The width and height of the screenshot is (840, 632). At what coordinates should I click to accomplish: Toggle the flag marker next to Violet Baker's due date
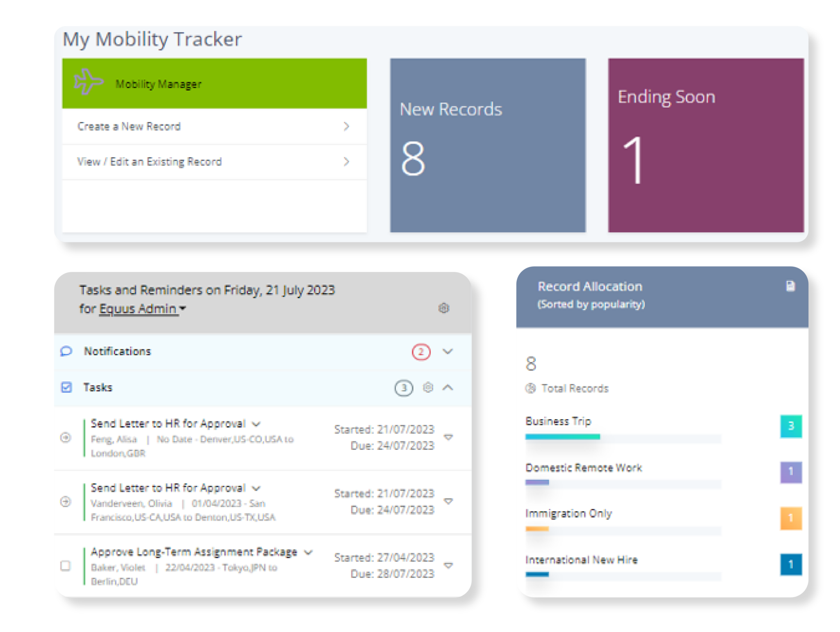tap(449, 565)
